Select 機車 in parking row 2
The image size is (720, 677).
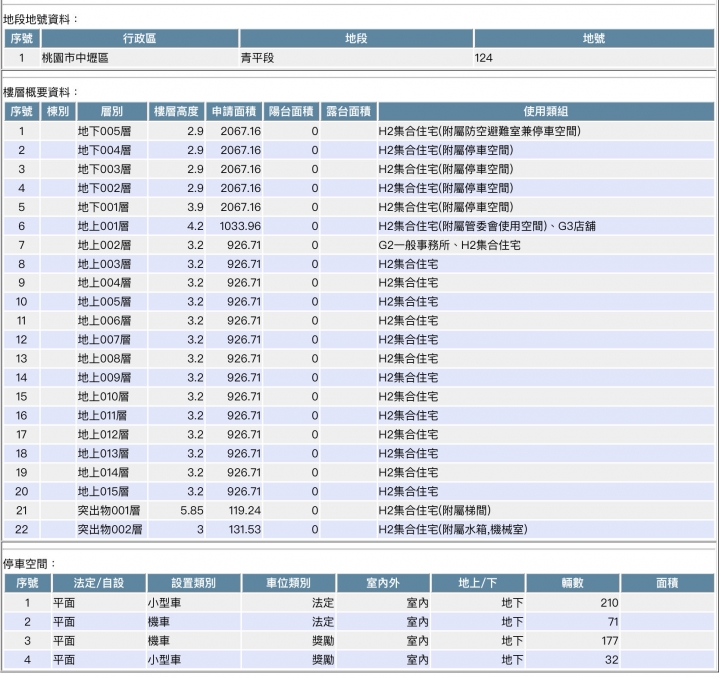[x=159, y=622]
